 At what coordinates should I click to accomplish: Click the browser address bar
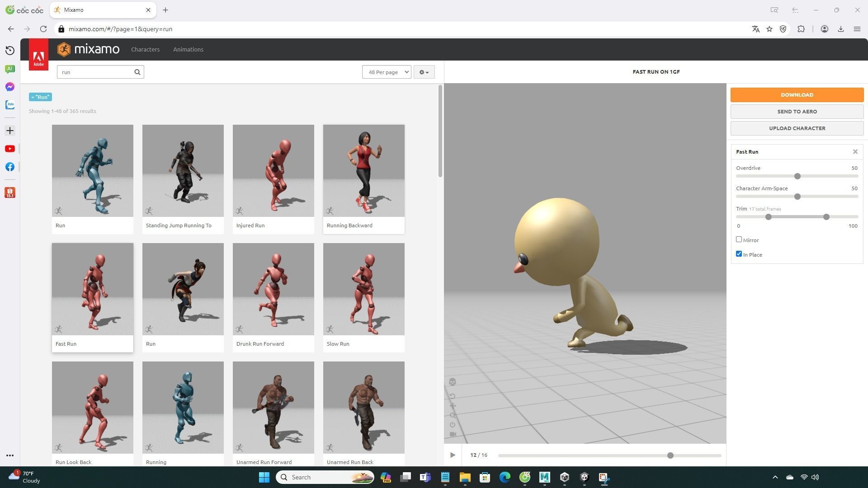coord(398,29)
